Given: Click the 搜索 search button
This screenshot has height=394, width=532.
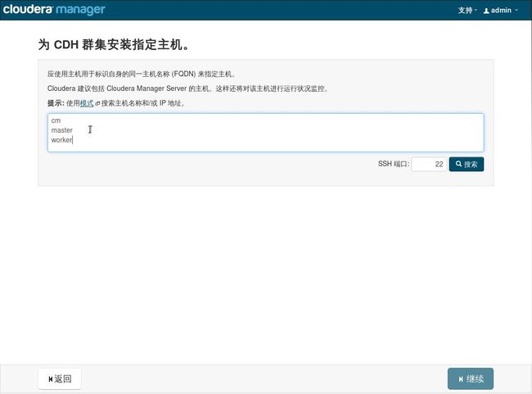Looking at the screenshot, I should click(467, 164).
